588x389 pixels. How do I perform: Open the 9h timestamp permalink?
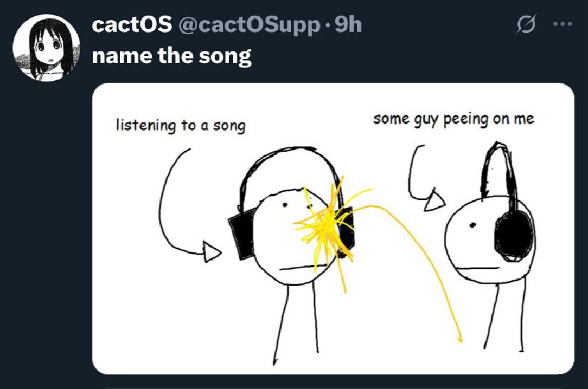[348, 25]
